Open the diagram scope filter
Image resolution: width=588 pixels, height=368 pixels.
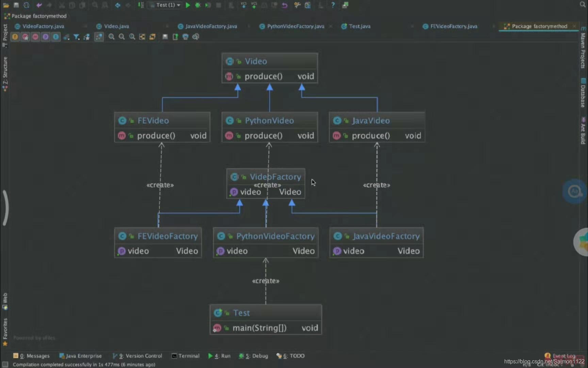(77, 37)
